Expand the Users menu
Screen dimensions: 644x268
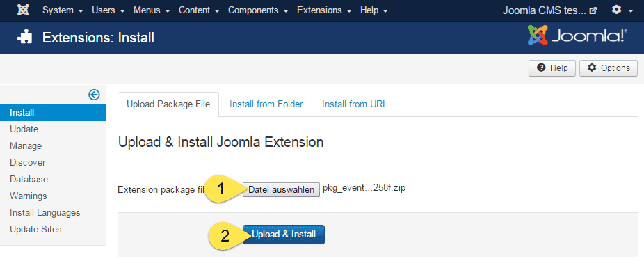click(108, 10)
